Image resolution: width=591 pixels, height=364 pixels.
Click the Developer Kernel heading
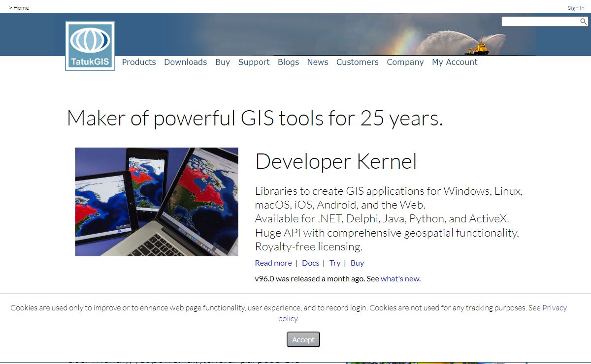click(336, 161)
